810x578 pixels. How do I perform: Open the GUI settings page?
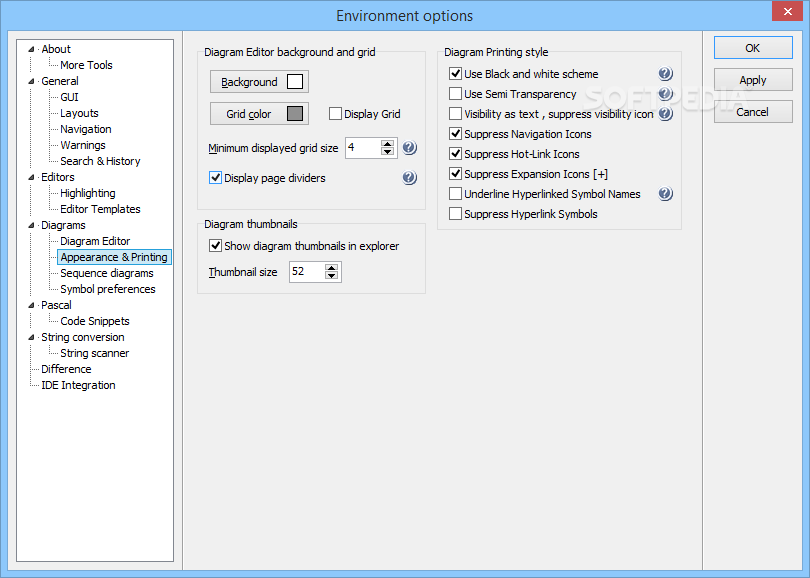[x=69, y=97]
